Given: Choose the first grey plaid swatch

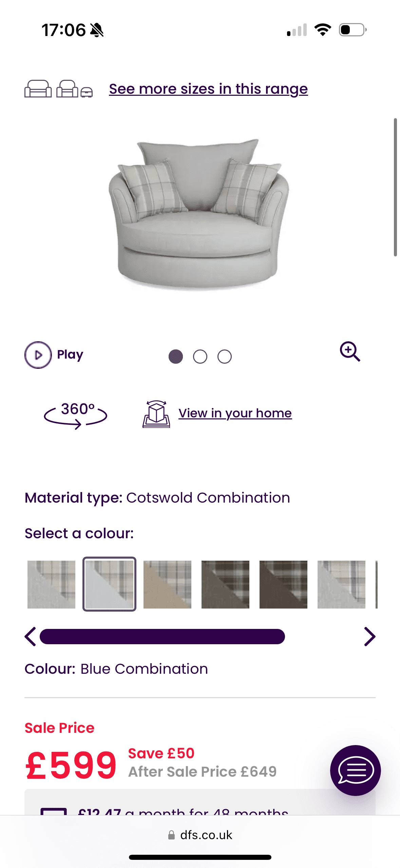Looking at the screenshot, I should tap(51, 584).
